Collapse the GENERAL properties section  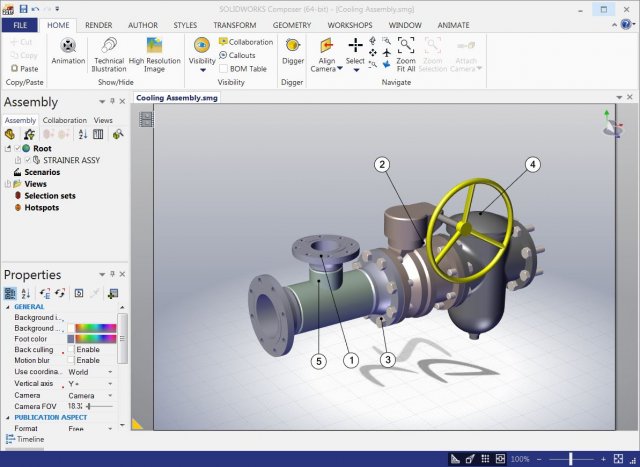click(8, 307)
